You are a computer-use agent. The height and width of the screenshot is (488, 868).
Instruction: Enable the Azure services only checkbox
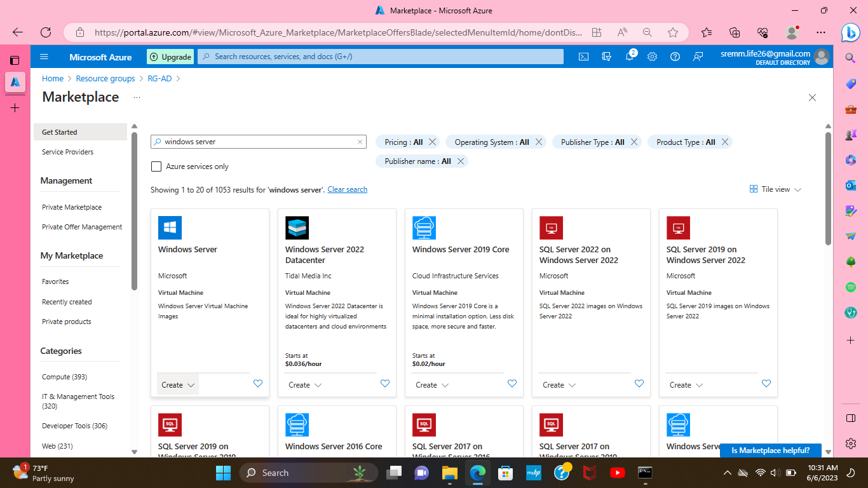point(156,166)
